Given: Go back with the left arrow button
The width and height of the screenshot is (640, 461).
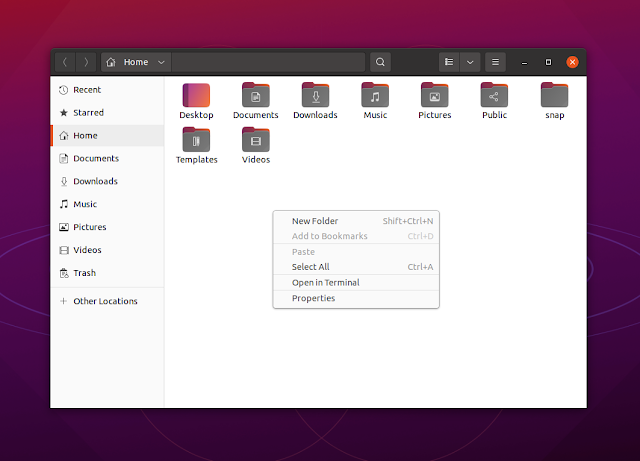Looking at the screenshot, I should coord(64,62).
